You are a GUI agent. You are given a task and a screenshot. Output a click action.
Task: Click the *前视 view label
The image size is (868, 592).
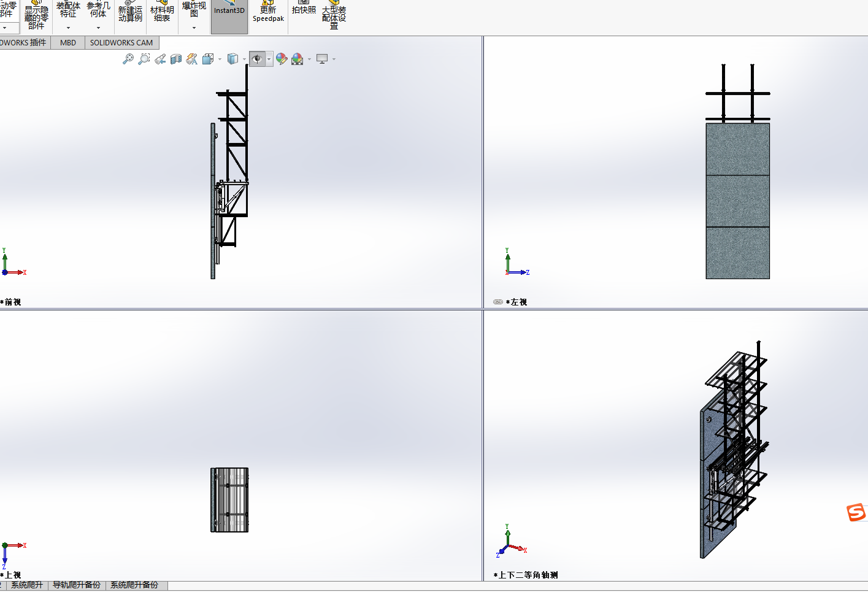[x=10, y=302]
